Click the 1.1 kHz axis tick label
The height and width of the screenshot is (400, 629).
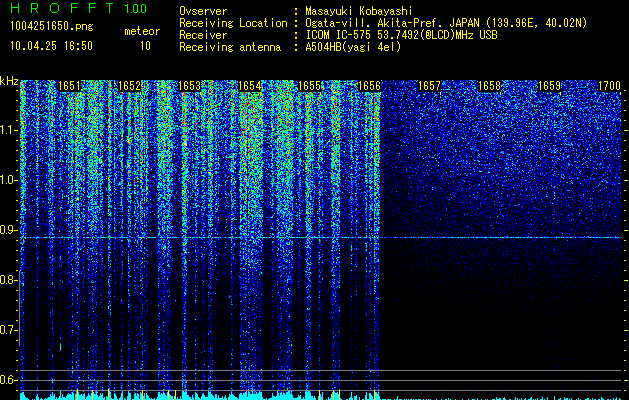point(8,130)
